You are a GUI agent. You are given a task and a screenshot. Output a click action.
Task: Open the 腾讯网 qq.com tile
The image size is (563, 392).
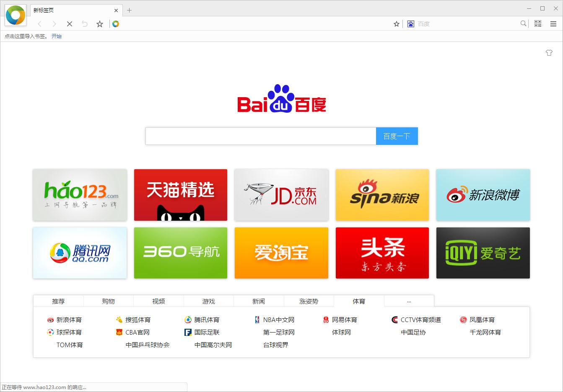pyautogui.click(x=80, y=253)
